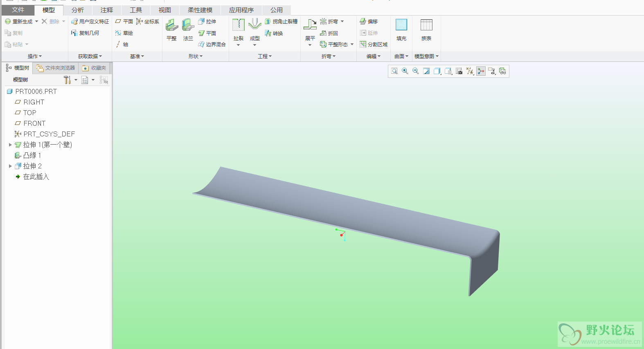This screenshot has width=644, height=349.
Task: Create a datum Axis (轴)
Action: tap(122, 44)
